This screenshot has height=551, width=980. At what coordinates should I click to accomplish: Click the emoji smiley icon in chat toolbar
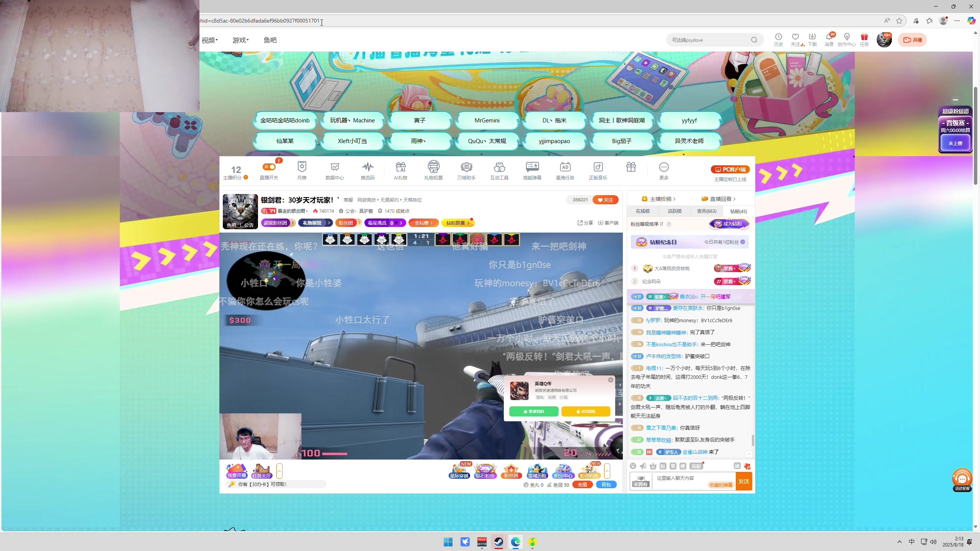click(633, 466)
